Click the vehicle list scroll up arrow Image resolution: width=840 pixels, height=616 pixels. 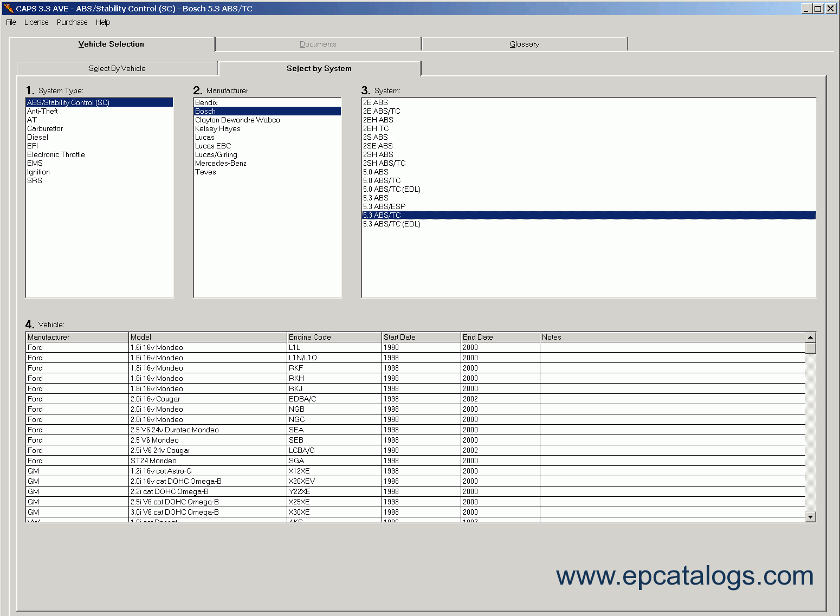click(x=811, y=337)
